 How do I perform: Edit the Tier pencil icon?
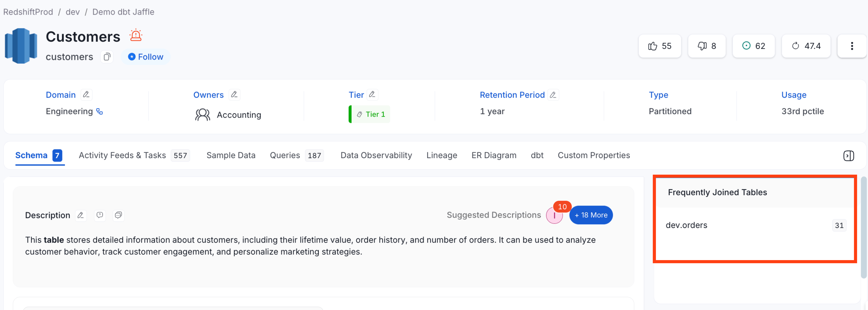372,95
